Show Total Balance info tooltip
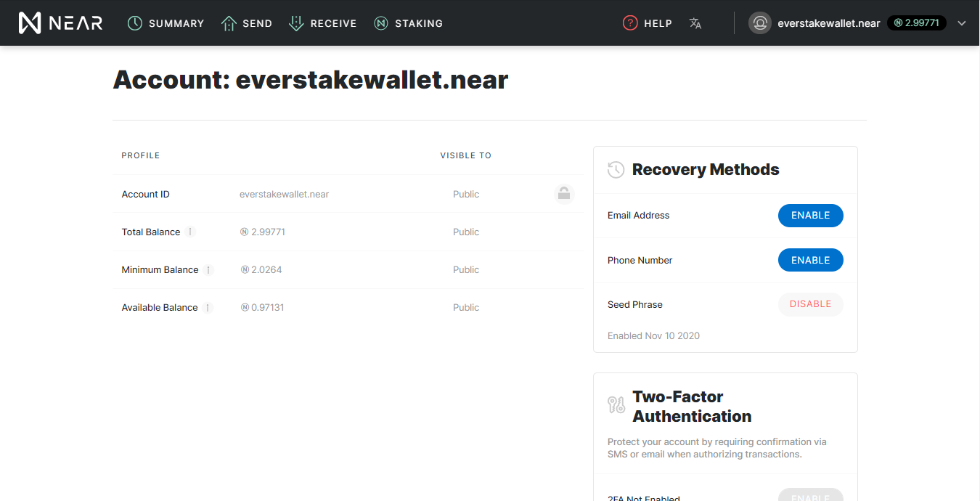The height and width of the screenshot is (501, 980). pos(190,232)
